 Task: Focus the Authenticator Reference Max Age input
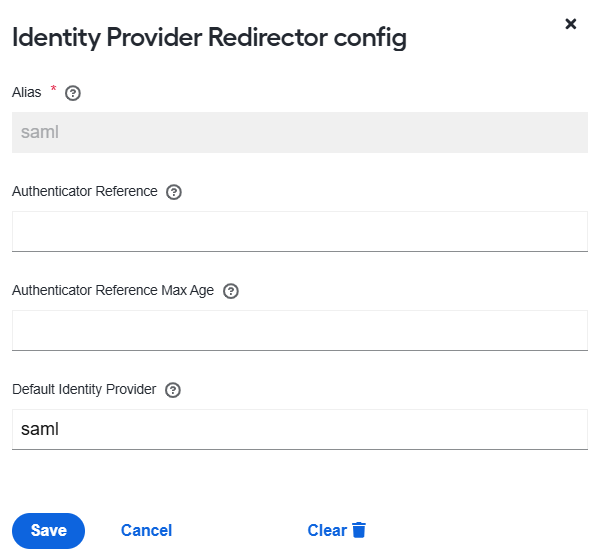click(300, 330)
